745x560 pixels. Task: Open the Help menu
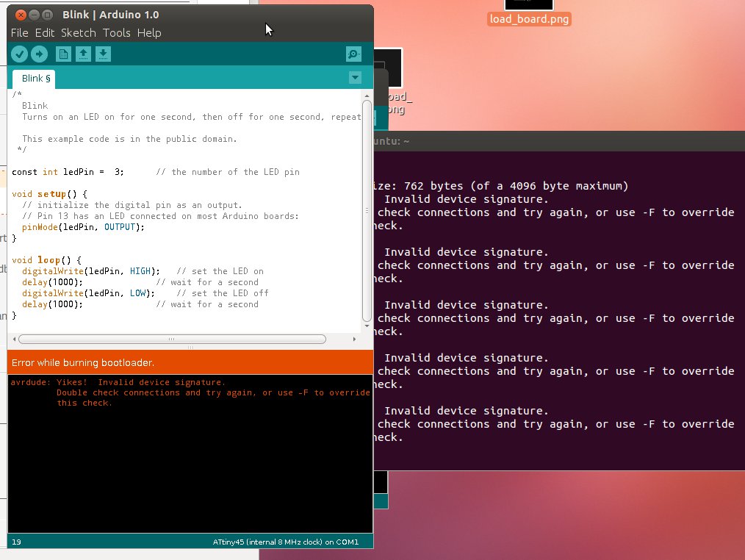click(149, 33)
